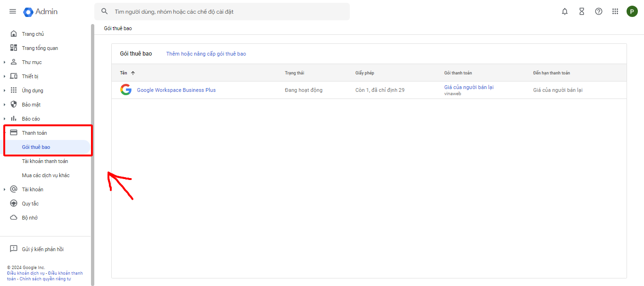
Task: Click the Google Admin logo
Action: point(41,12)
